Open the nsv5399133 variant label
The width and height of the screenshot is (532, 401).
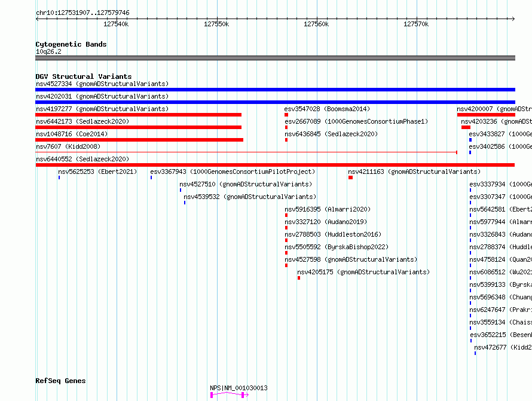point(501,284)
